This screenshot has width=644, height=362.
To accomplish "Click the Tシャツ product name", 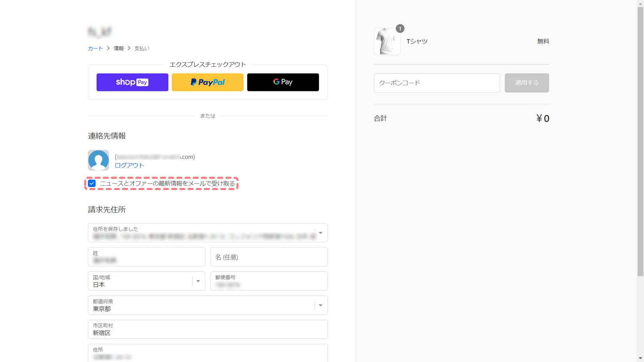I will point(417,41).
